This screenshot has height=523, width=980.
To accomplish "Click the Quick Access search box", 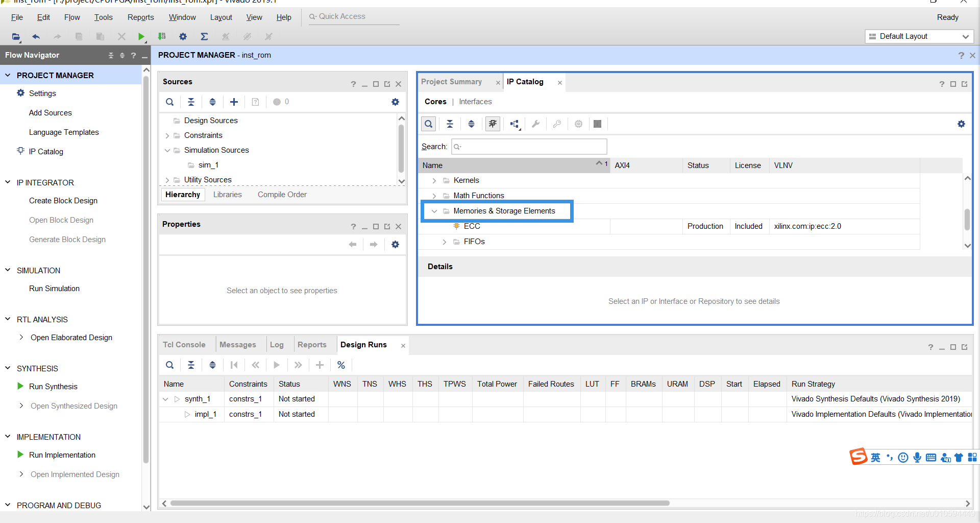I will tap(354, 16).
